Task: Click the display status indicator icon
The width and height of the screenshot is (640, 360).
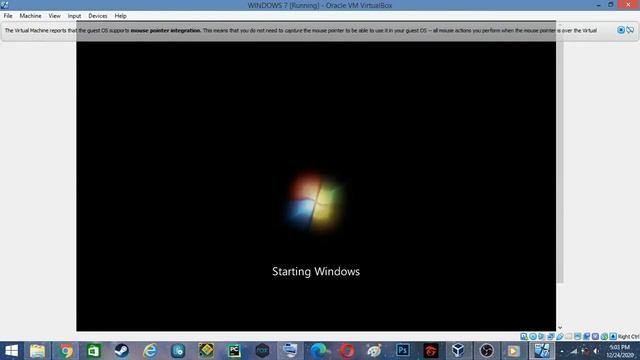Action: [578, 336]
